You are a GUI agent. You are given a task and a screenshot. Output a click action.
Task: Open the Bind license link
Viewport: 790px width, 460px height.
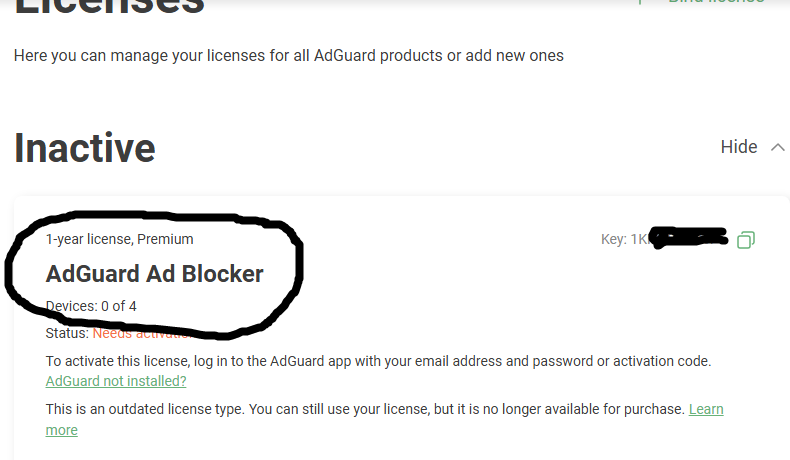pos(715,2)
